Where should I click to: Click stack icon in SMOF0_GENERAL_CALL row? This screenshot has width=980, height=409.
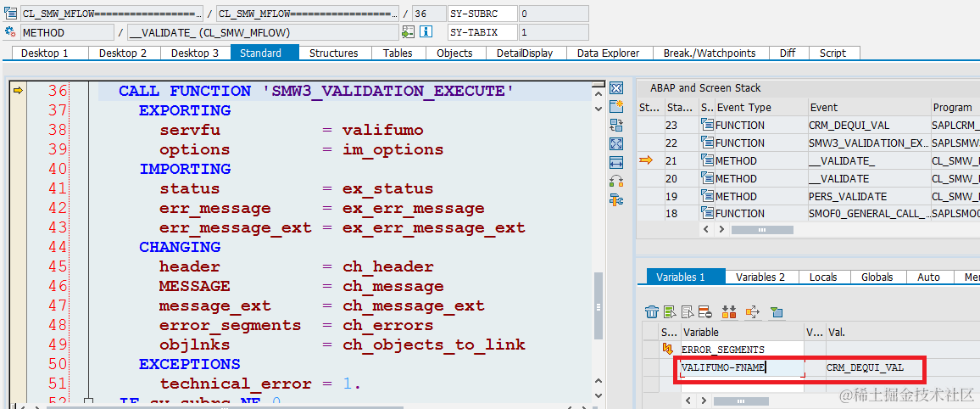(x=707, y=213)
